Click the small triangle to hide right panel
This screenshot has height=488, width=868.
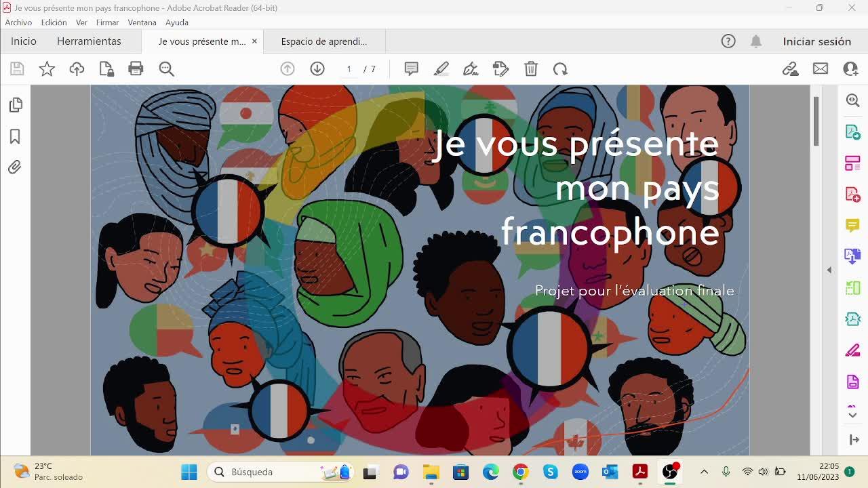829,270
